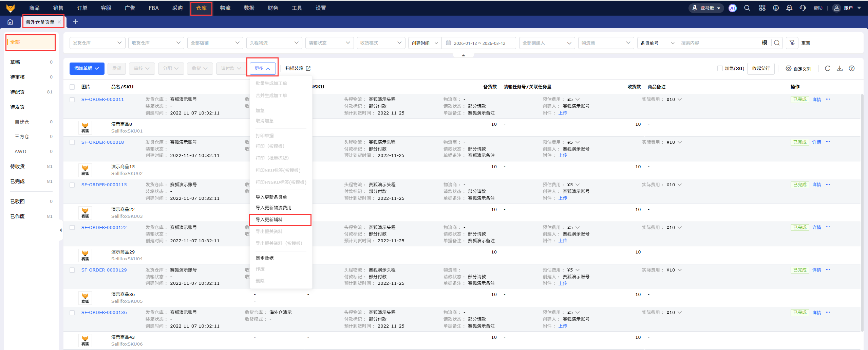Choose 导入更新备货单 from the menu

[x=280, y=197]
